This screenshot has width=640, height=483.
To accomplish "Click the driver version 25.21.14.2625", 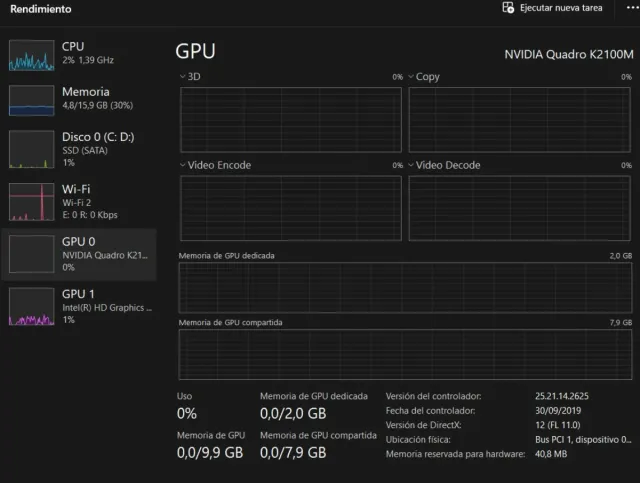I will [x=562, y=396].
